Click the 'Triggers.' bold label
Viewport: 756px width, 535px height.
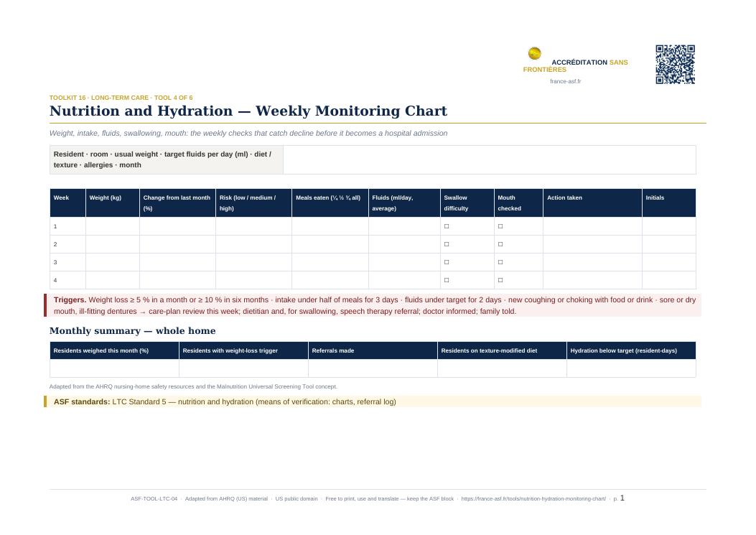click(70, 300)
